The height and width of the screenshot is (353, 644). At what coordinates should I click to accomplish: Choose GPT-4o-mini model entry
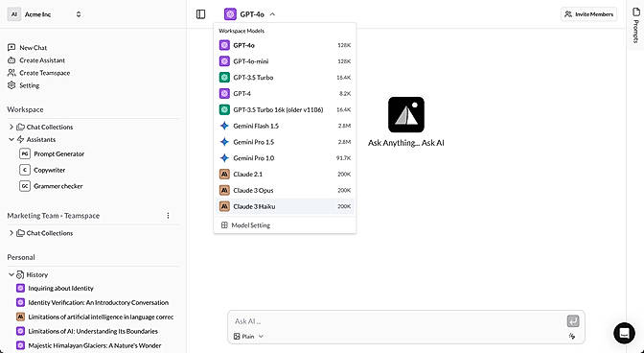click(x=285, y=61)
